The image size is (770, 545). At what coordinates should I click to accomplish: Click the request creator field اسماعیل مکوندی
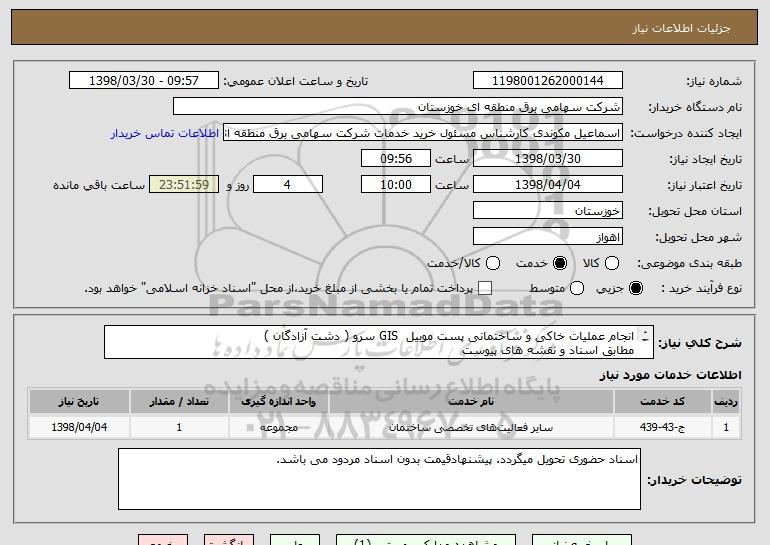coord(423,133)
